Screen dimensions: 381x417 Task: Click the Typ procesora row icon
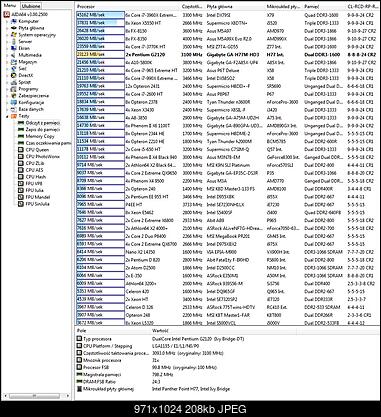79,339
